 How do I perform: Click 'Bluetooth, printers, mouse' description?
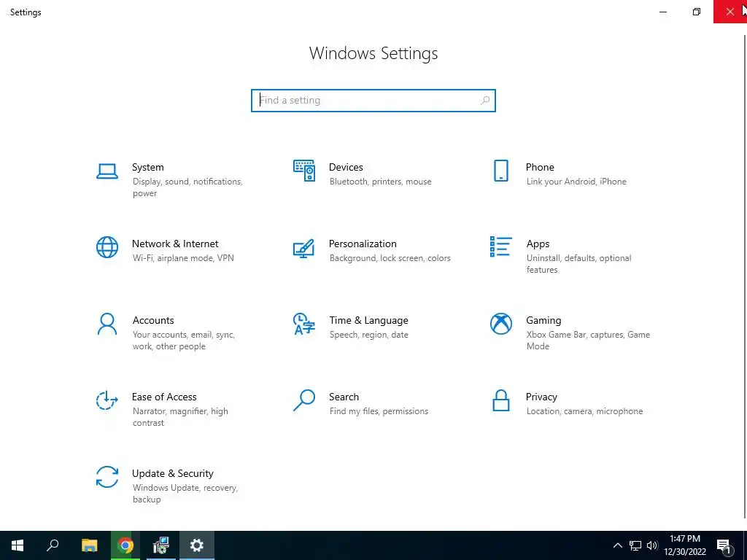coord(381,182)
